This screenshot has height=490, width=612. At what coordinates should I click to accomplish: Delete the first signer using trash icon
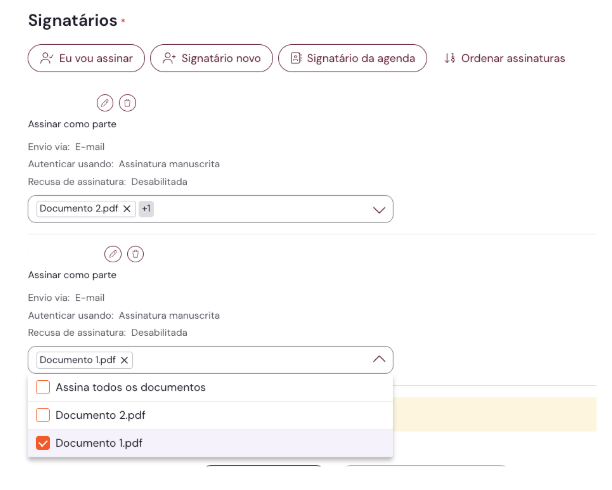[x=127, y=102]
